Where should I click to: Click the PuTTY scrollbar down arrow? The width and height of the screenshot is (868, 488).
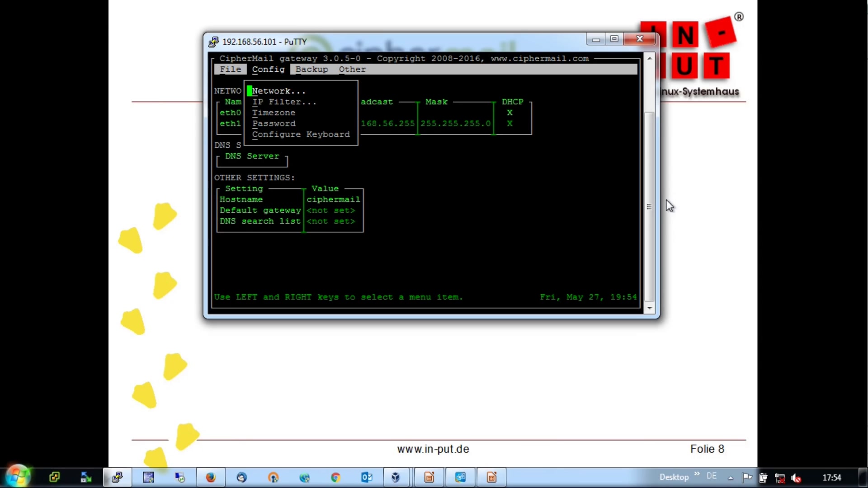point(650,308)
